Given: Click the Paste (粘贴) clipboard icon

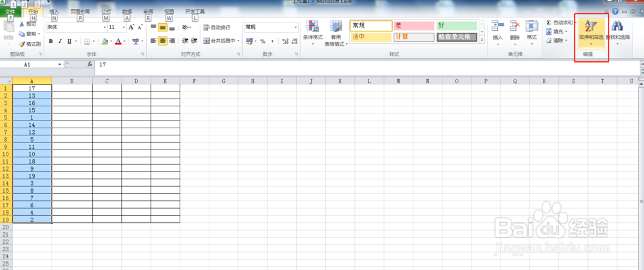Looking at the screenshot, I should [x=8, y=27].
